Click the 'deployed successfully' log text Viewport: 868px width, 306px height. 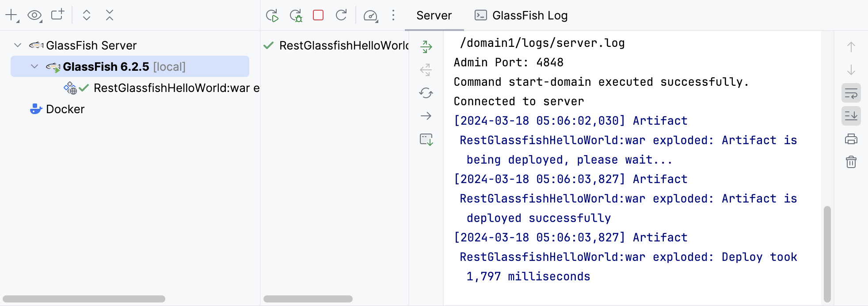click(x=539, y=218)
